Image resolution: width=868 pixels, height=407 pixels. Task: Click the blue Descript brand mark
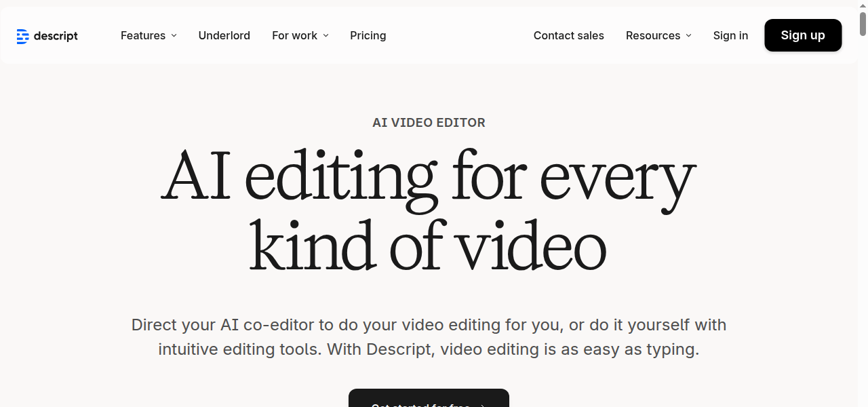click(21, 36)
